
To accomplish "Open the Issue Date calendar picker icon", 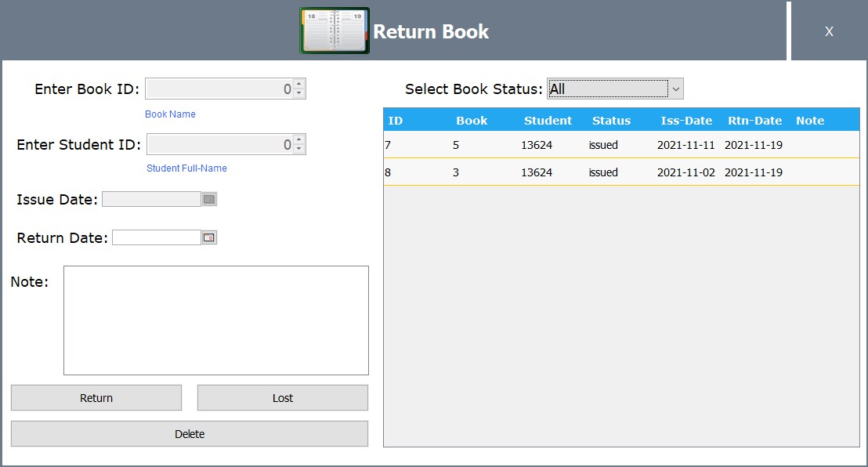I will coord(209,199).
